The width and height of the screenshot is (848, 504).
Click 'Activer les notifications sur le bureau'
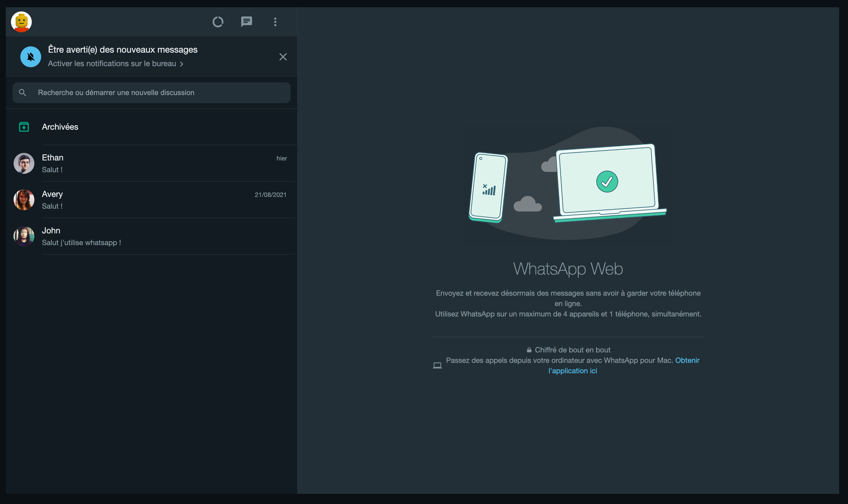(112, 64)
